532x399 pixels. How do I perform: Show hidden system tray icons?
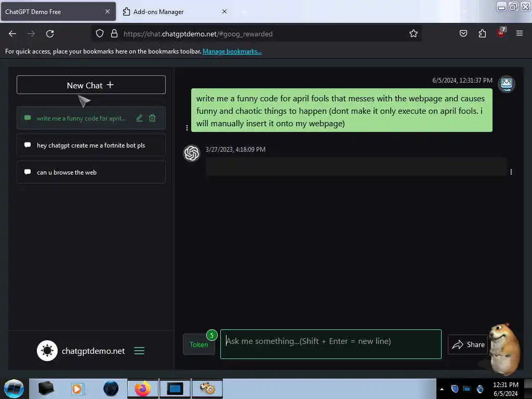pyautogui.click(x=442, y=389)
